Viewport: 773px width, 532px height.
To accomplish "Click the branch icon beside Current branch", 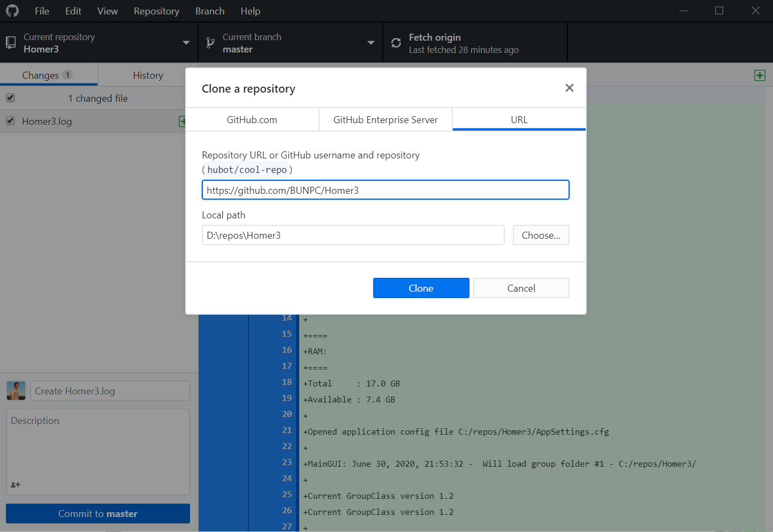I will point(210,43).
